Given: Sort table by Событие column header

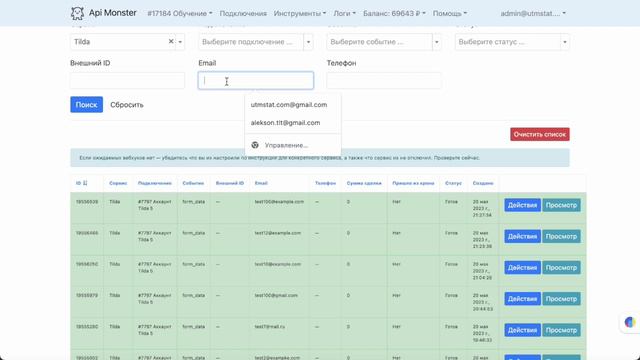Looking at the screenshot, I should point(193,183).
